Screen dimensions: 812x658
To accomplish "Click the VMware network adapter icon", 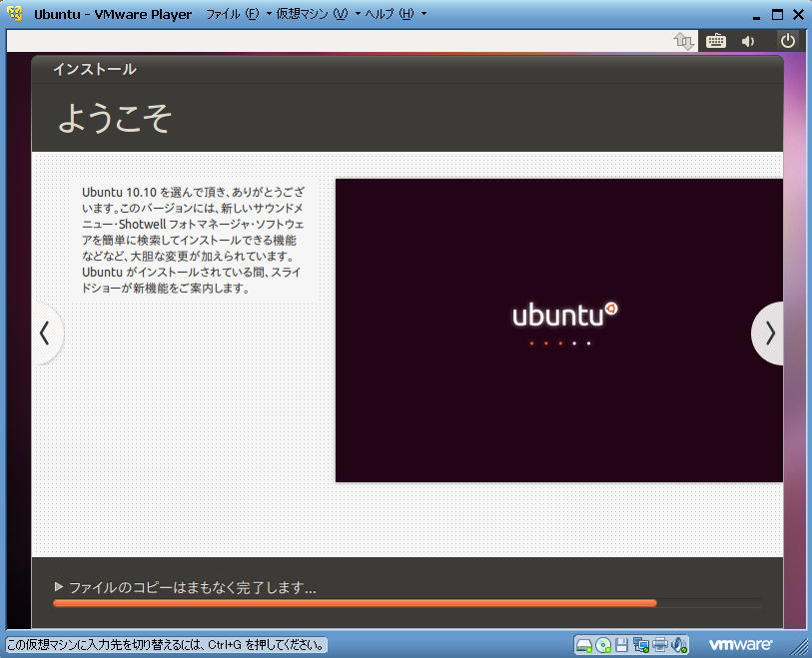I will coord(641,645).
